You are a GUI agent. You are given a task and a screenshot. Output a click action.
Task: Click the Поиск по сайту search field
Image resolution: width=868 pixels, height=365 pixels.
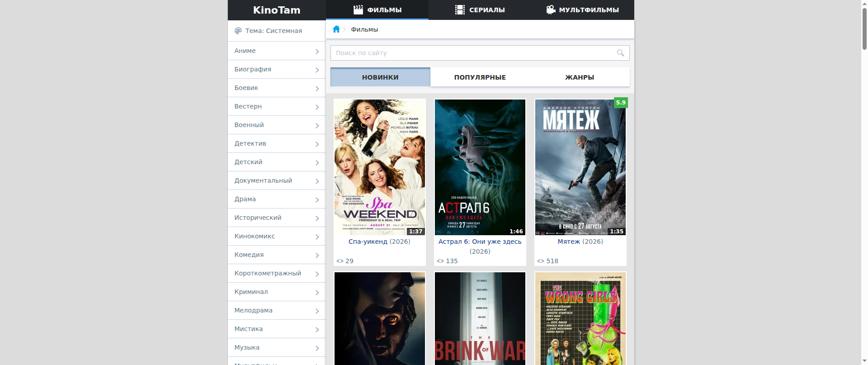click(x=480, y=53)
